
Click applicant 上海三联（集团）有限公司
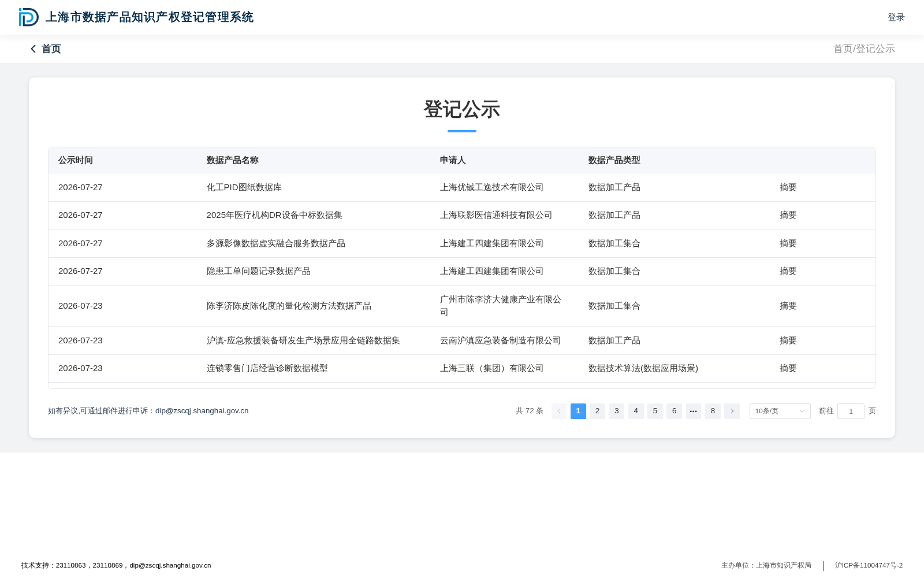(492, 368)
